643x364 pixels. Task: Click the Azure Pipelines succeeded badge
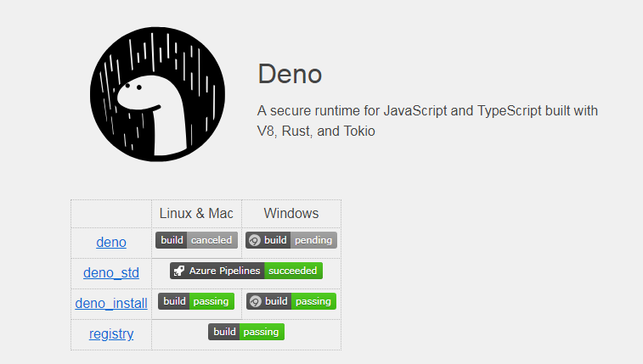(246, 271)
